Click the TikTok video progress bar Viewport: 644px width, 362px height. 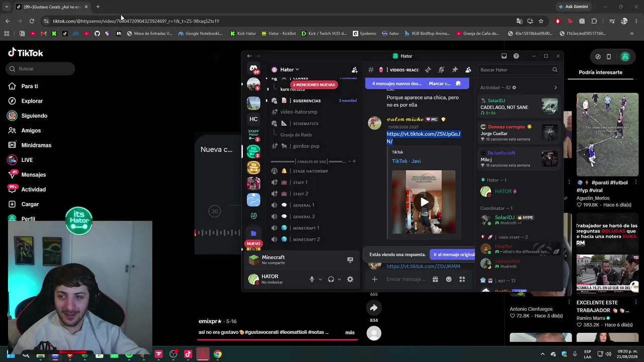278,339
